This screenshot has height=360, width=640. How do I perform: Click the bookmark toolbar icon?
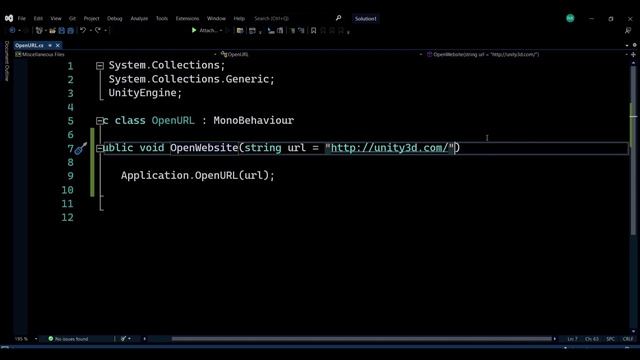313,31
